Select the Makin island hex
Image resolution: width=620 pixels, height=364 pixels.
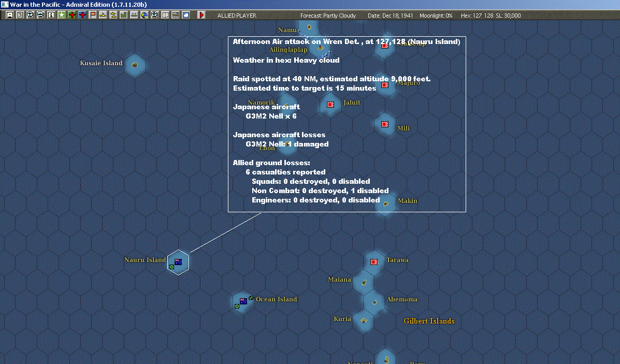pos(385,203)
